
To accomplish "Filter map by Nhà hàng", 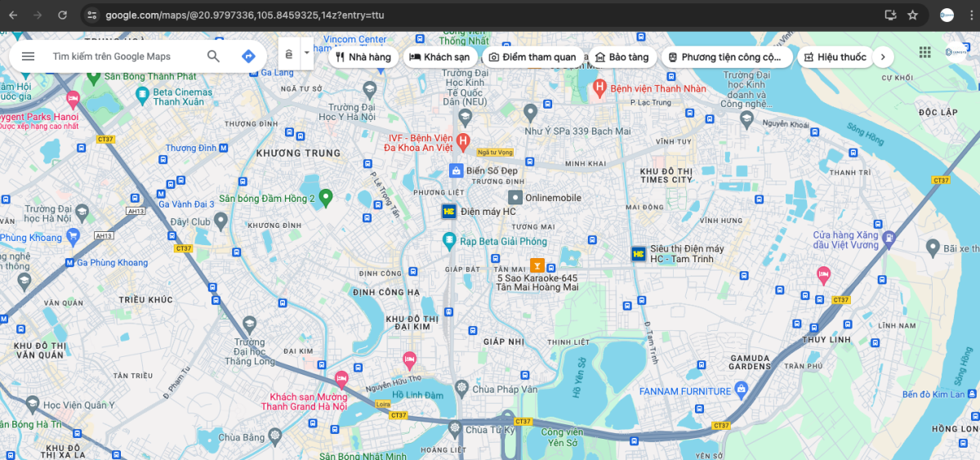I will click(363, 57).
